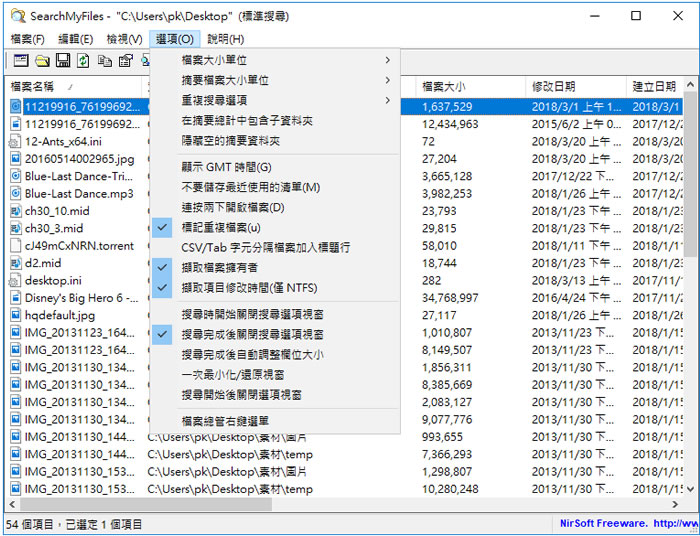
Task: Enable 連按兩下開啟檔案(D) option
Action: tap(275, 208)
